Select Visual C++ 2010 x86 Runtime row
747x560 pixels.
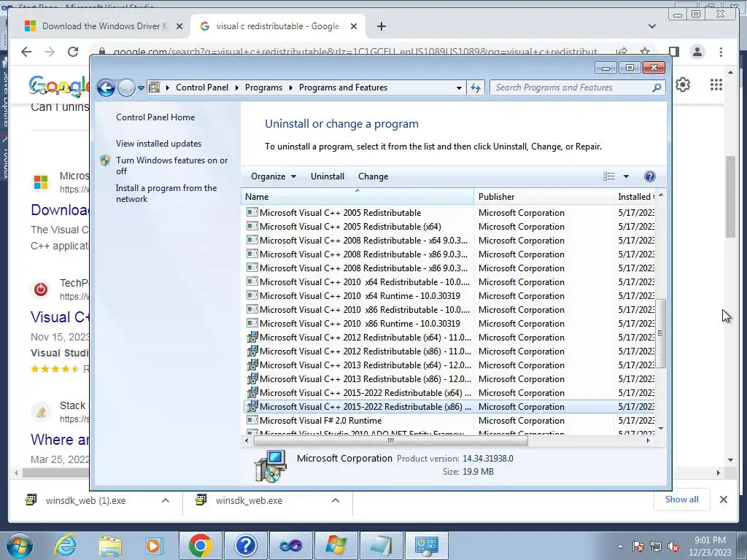tap(449, 323)
